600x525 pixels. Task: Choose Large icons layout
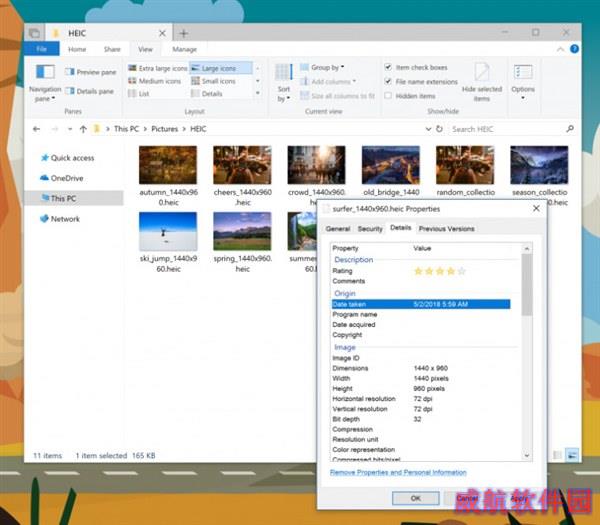click(x=221, y=68)
